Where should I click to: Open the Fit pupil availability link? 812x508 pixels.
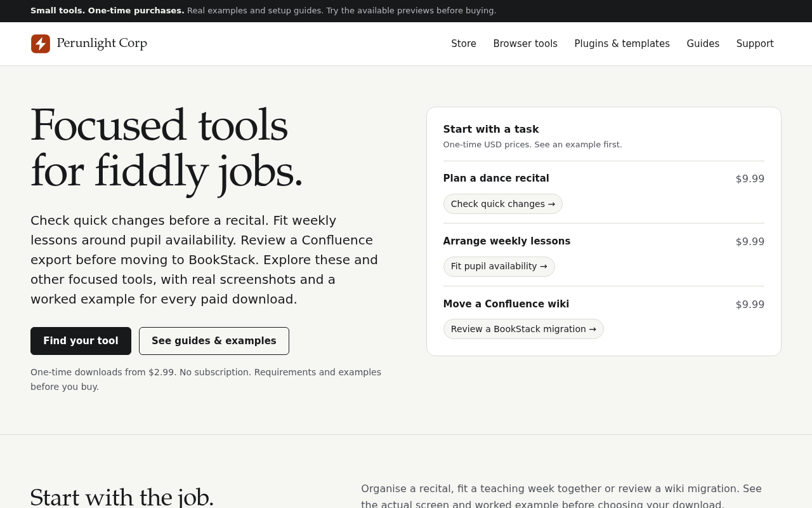pos(499,267)
